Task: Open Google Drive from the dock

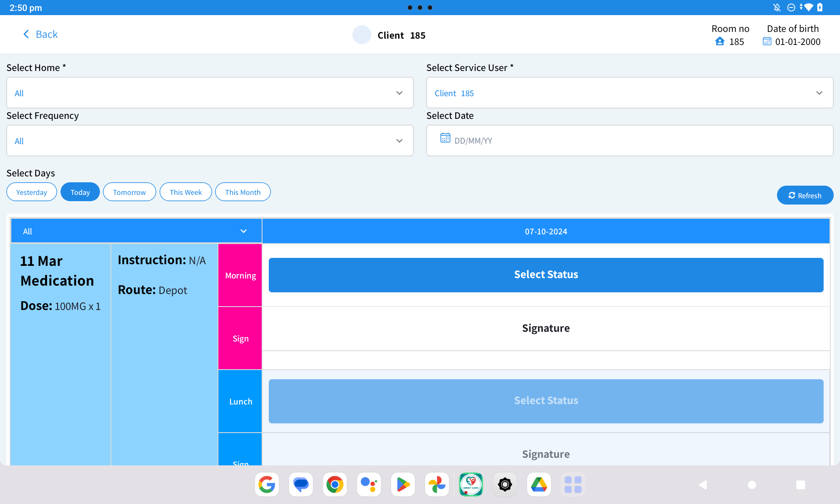Action: coord(539,485)
